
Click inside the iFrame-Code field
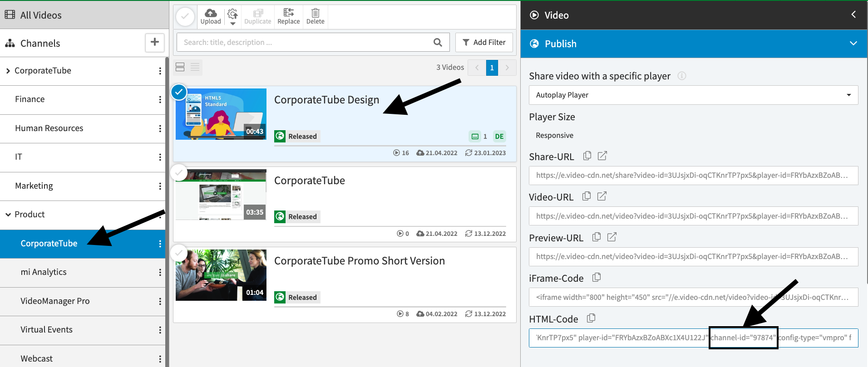(693, 297)
